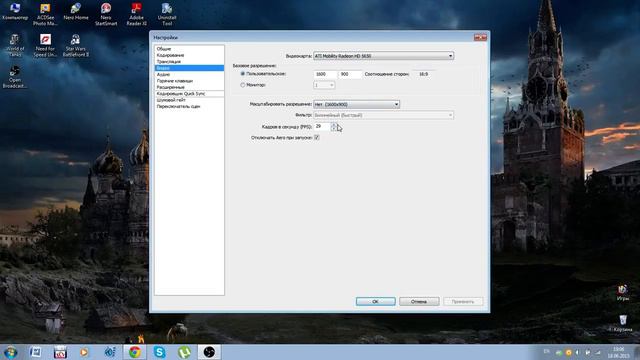This screenshot has height=360, width=640.
Task: Click the Отмена button
Action: (x=419, y=302)
